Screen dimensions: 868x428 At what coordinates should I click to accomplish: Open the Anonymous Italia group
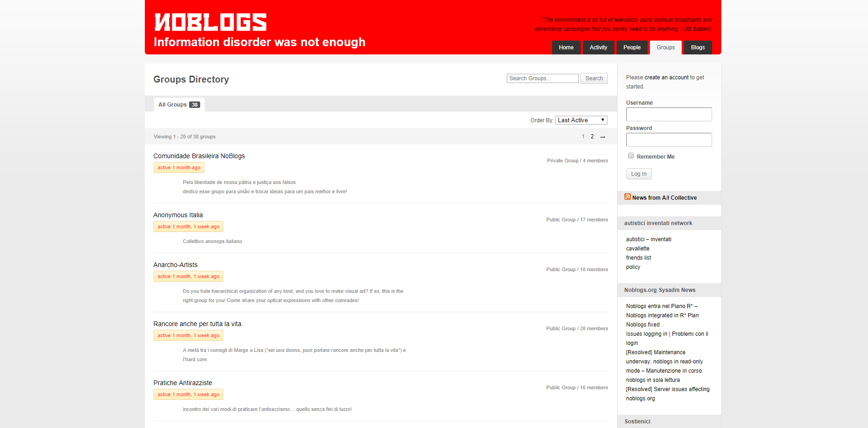tap(178, 215)
